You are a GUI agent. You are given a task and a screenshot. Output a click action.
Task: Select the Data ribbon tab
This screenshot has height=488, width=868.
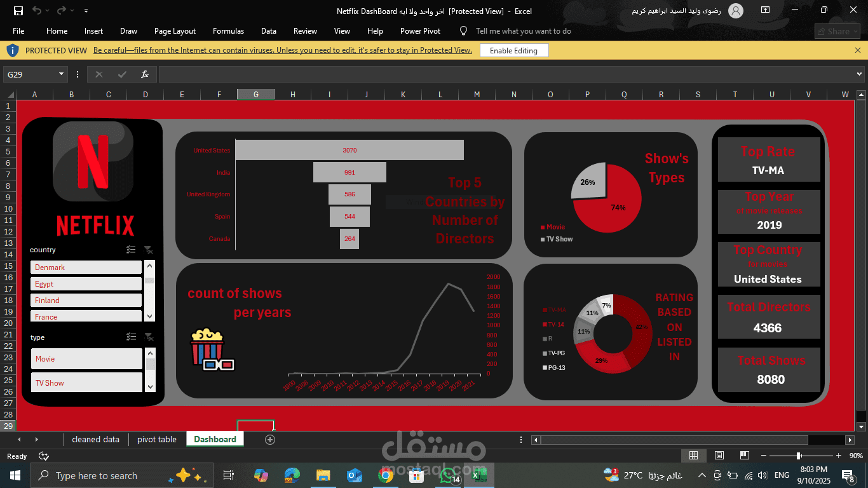point(269,31)
